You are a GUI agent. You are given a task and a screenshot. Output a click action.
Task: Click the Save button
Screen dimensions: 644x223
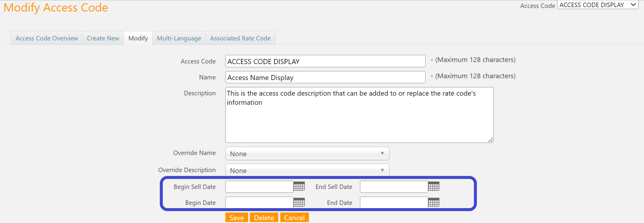click(x=237, y=218)
